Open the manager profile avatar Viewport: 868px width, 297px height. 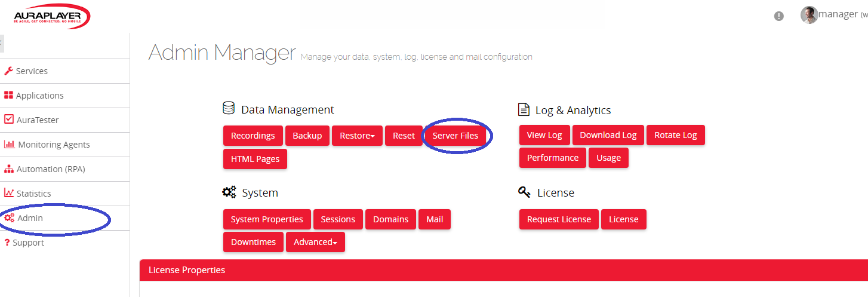pyautogui.click(x=809, y=15)
